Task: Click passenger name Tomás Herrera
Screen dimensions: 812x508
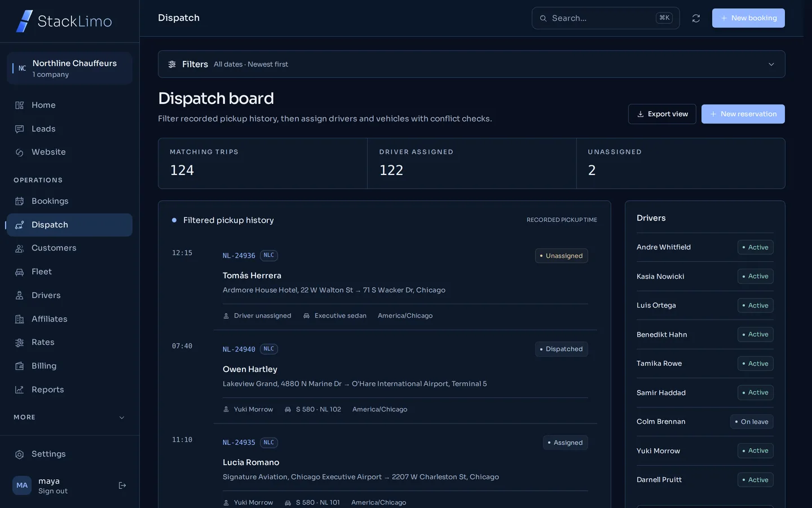Action: tap(252, 275)
